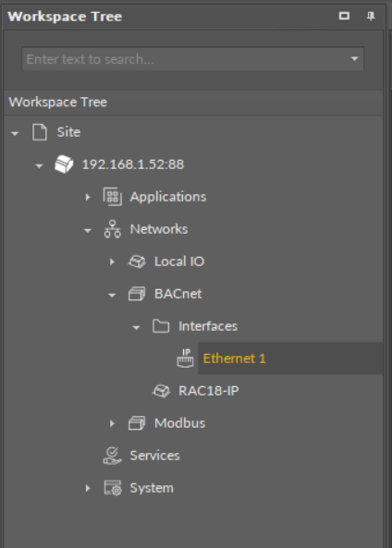392x548 pixels.
Task: Collapse the BACnet node
Action: (x=112, y=296)
